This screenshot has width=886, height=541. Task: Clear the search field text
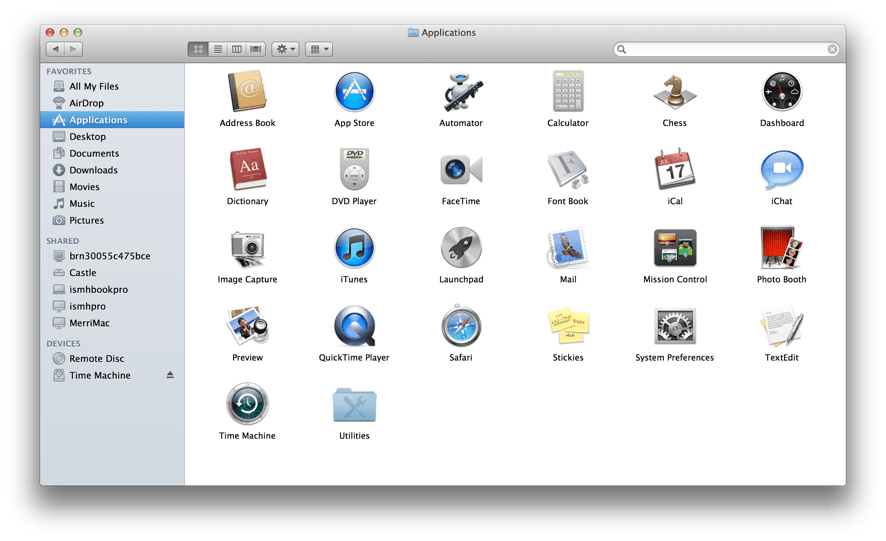pos(832,49)
